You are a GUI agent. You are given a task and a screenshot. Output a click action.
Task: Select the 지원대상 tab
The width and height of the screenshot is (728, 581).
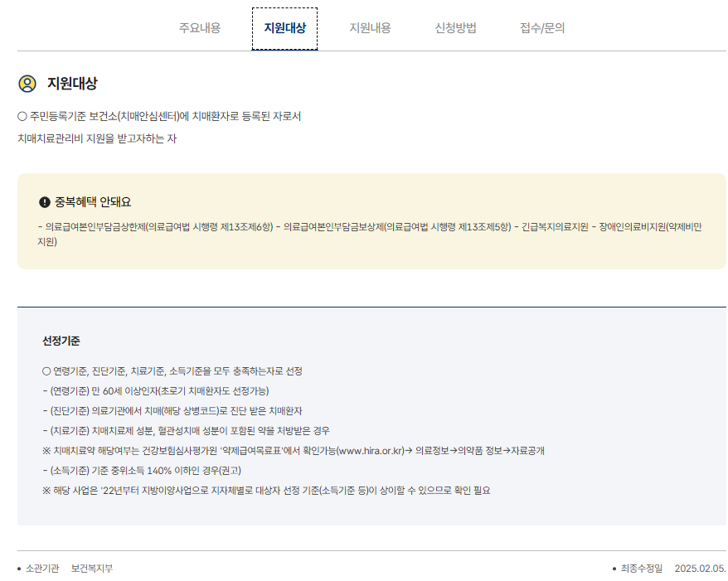tap(284, 28)
